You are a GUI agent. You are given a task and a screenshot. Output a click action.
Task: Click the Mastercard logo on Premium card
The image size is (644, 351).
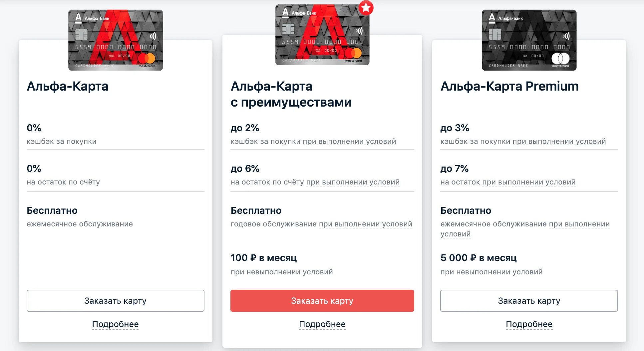click(560, 59)
